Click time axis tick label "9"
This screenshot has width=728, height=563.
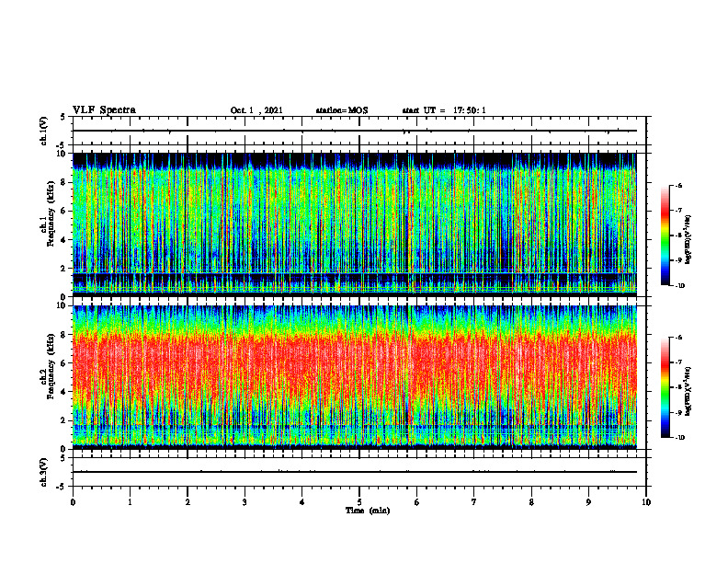[588, 502]
